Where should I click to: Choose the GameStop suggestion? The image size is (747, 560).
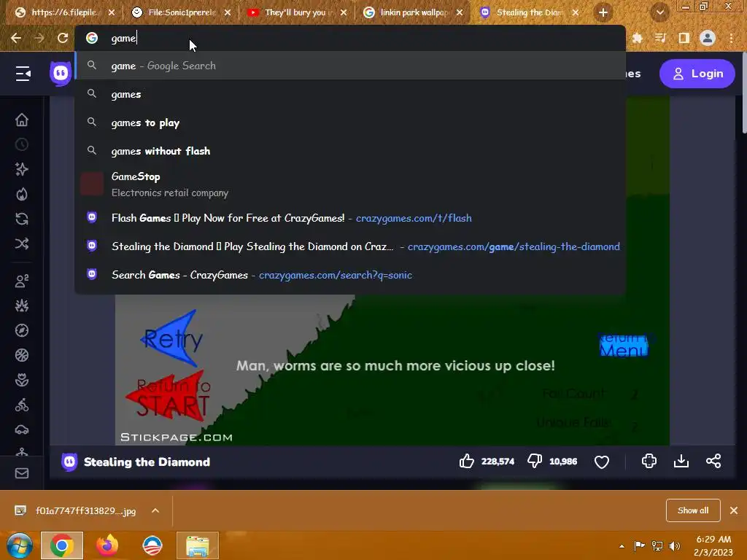[x=350, y=184]
